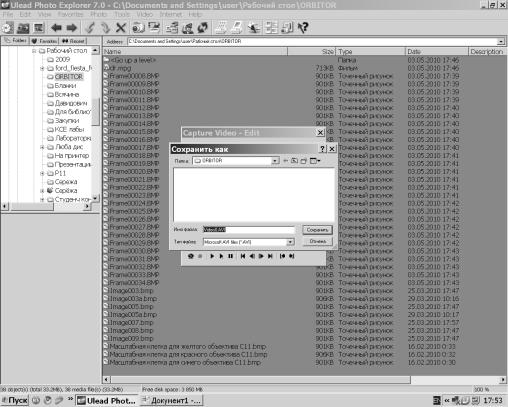This screenshot has height=407, width=508.
Task: Set the mark-in point in Capture Video
Action: 282,256
